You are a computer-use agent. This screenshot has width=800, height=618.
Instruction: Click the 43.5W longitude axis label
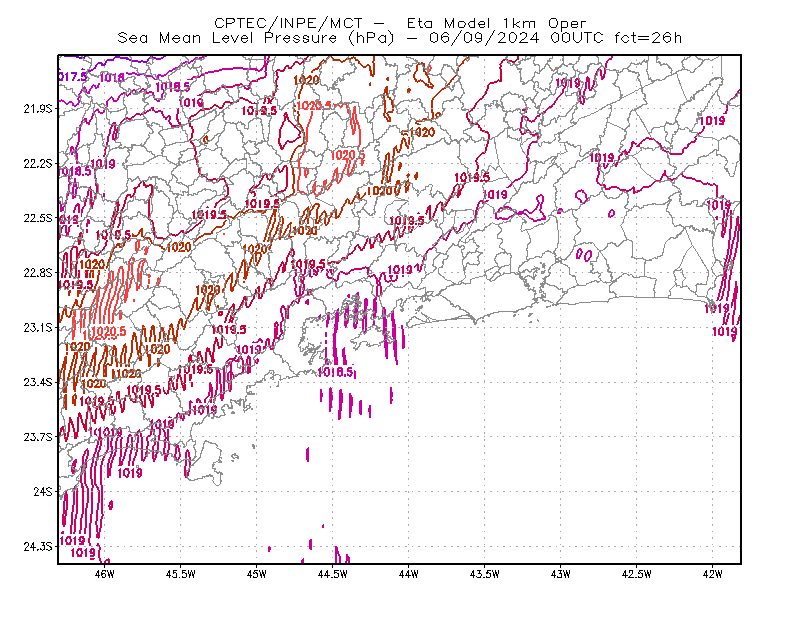pos(484,574)
